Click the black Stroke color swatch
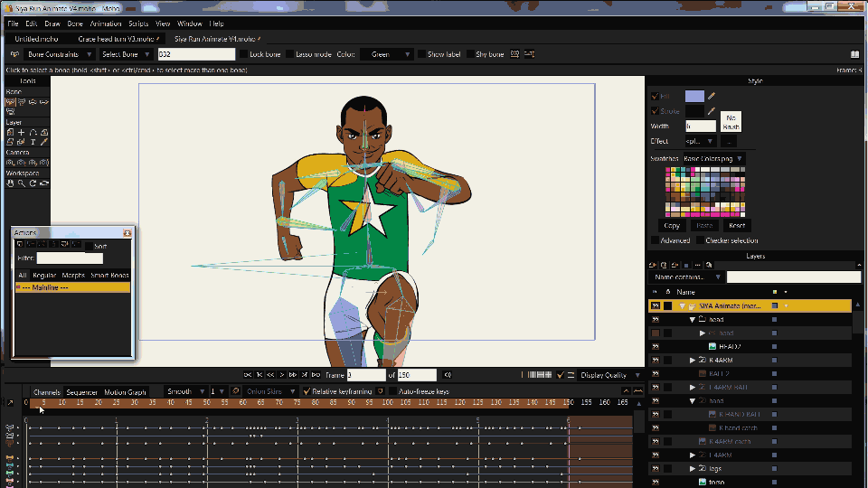Image resolution: width=868 pixels, height=488 pixels. (694, 111)
